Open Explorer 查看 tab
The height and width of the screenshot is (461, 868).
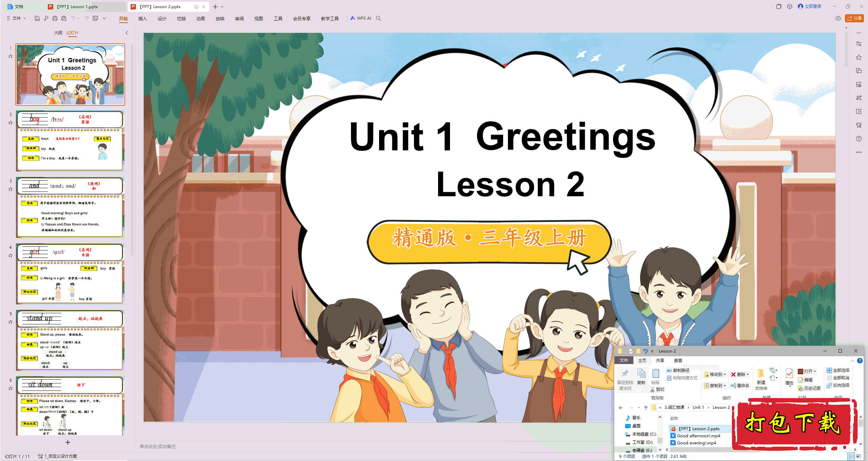678,361
